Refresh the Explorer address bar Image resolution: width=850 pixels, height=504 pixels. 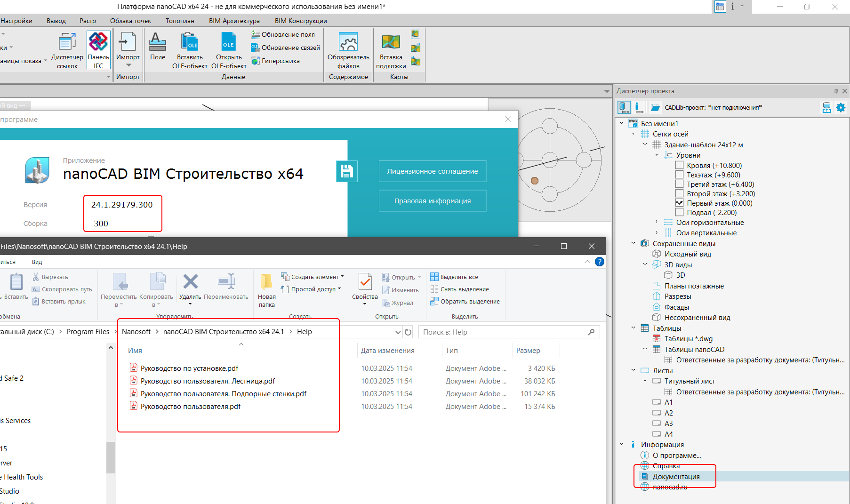(x=408, y=332)
